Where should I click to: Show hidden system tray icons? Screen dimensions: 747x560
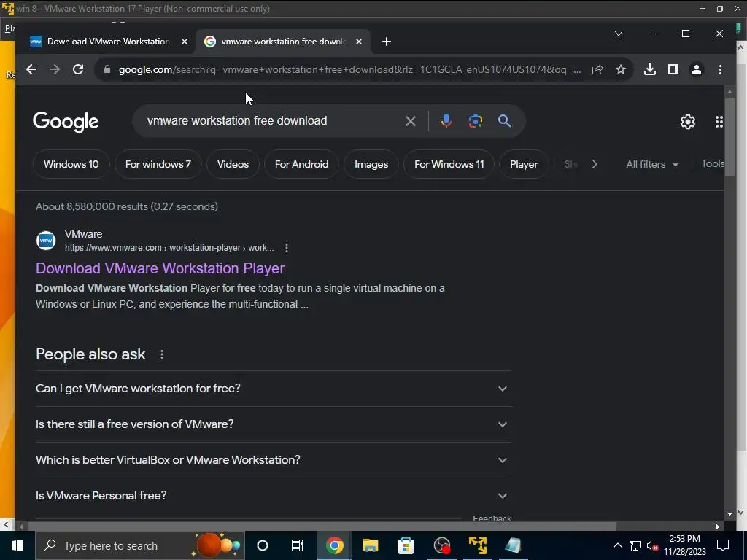point(617,545)
